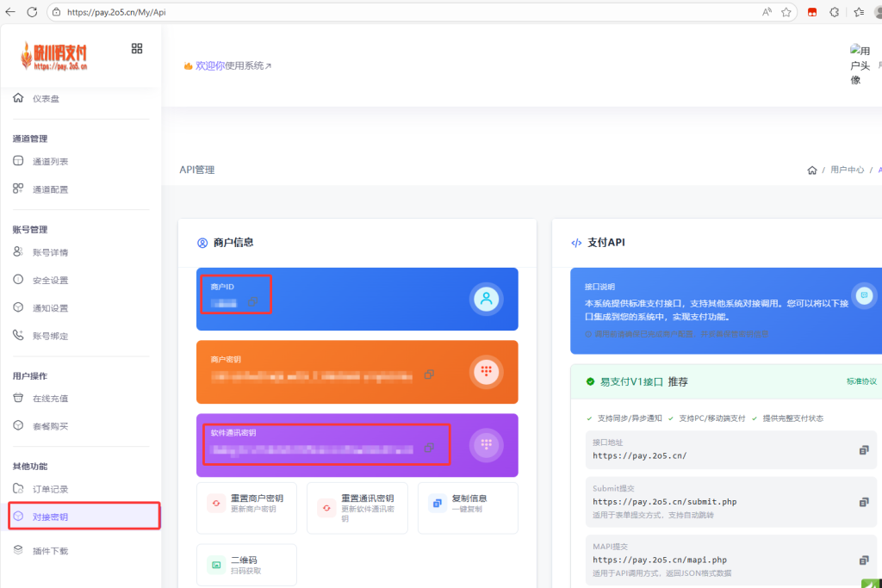The height and width of the screenshot is (588, 882).
Task: Copy the submit.php URL
Action: [863, 502]
